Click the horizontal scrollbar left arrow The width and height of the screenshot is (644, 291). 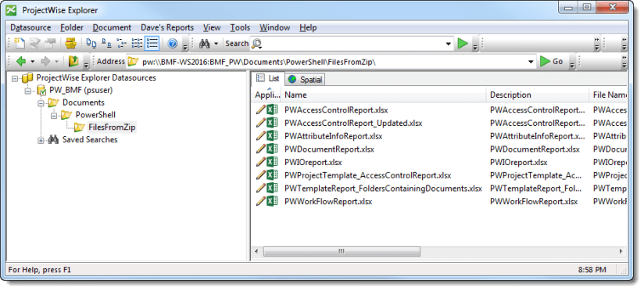(256, 251)
